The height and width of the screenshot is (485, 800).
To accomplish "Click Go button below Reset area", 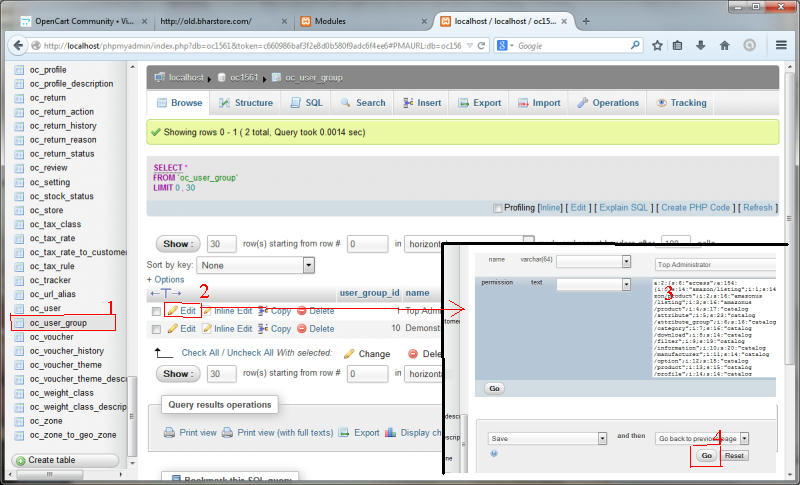I will (x=706, y=455).
